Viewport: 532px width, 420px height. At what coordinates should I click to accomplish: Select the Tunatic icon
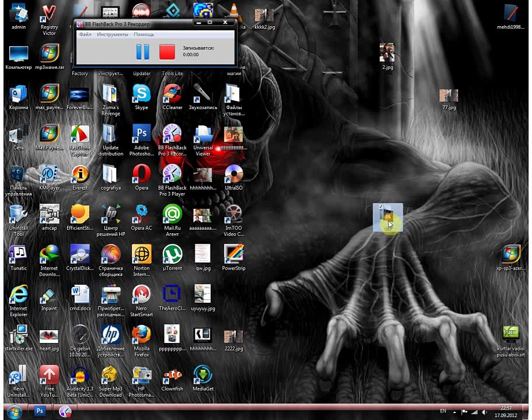point(19,257)
